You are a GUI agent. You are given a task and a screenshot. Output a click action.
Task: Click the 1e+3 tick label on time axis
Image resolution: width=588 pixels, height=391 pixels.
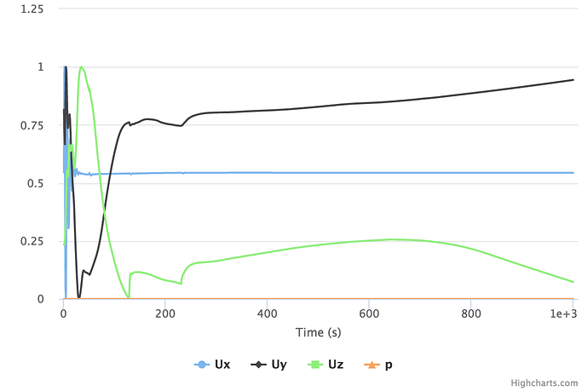click(562, 313)
